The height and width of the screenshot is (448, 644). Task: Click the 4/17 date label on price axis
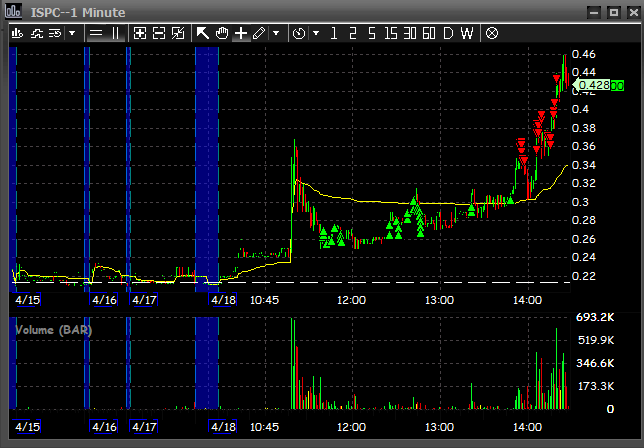(x=144, y=300)
